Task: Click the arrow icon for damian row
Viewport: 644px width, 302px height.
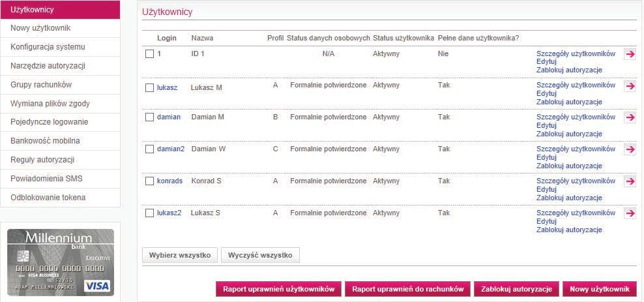Action: (x=630, y=117)
